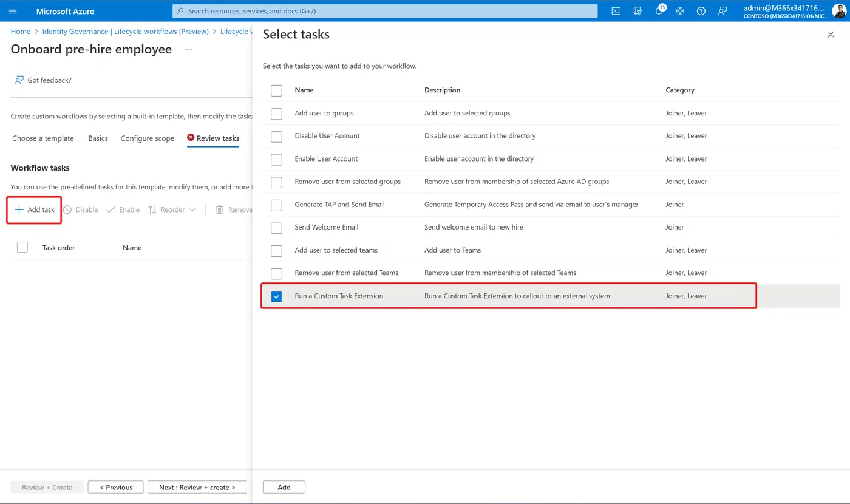Open the Directories and subscriptions filter icon
This screenshot has width=850, height=504.
pyautogui.click(x=637, y=11)
